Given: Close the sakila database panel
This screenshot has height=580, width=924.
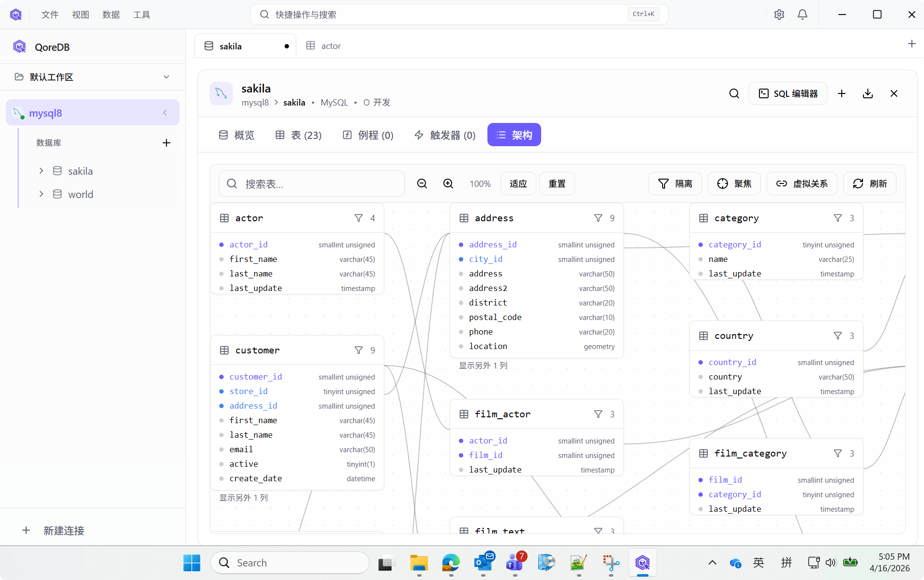Looking at the screenshot, I should (894, 93).
